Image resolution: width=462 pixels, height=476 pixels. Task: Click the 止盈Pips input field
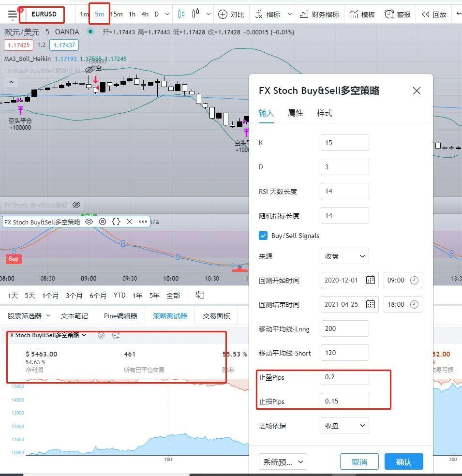[x=344, y=377]
